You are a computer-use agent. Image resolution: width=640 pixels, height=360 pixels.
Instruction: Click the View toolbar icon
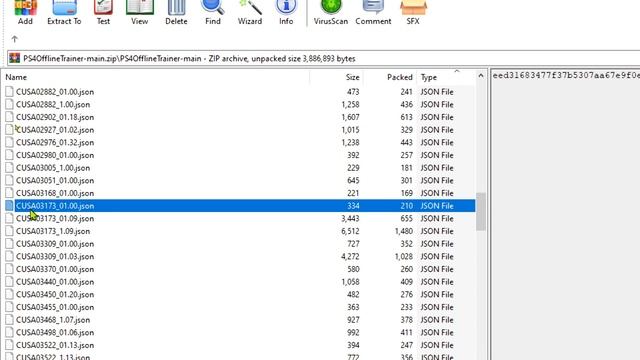[139, 13]
